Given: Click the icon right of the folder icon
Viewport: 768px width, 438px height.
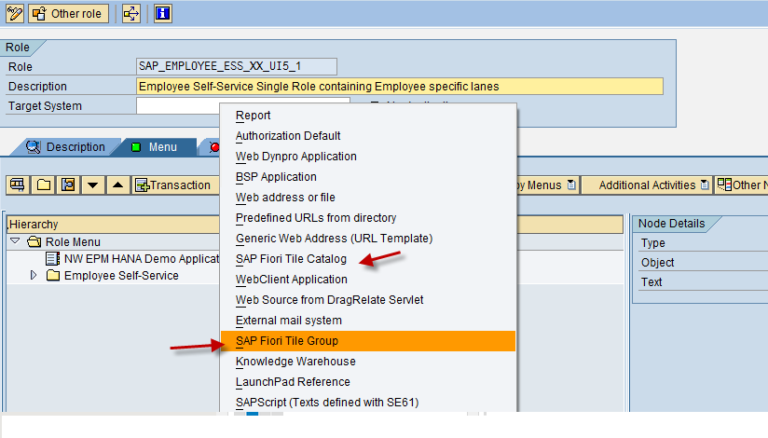Looking at the screenshot, I should tap(68, 185).
